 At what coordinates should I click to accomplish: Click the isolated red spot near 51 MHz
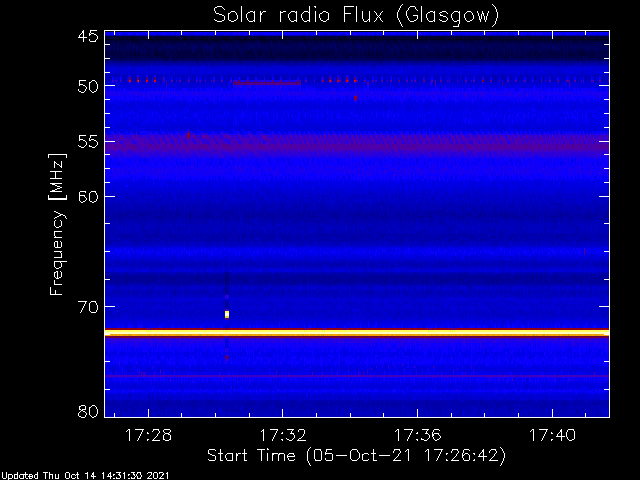point(356,98)
